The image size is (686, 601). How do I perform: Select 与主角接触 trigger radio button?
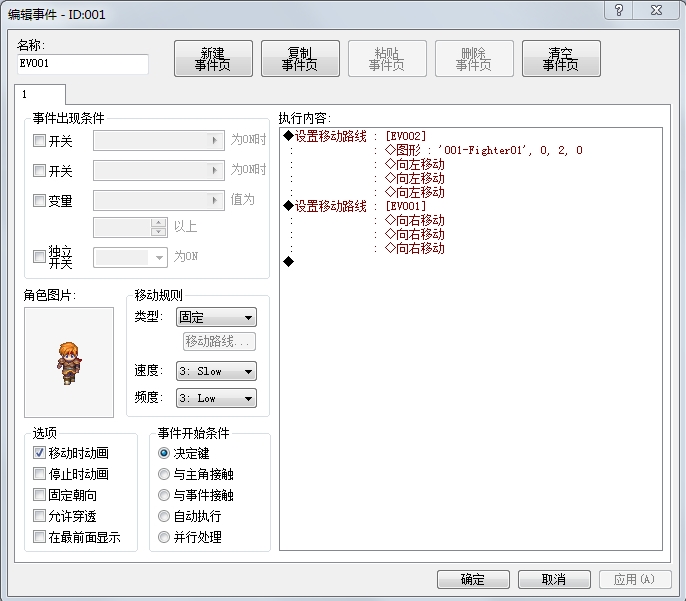[x=164, y=474]
